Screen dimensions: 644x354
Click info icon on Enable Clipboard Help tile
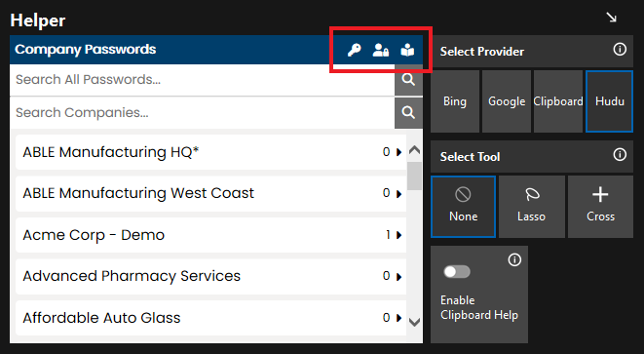coord(514,259)
